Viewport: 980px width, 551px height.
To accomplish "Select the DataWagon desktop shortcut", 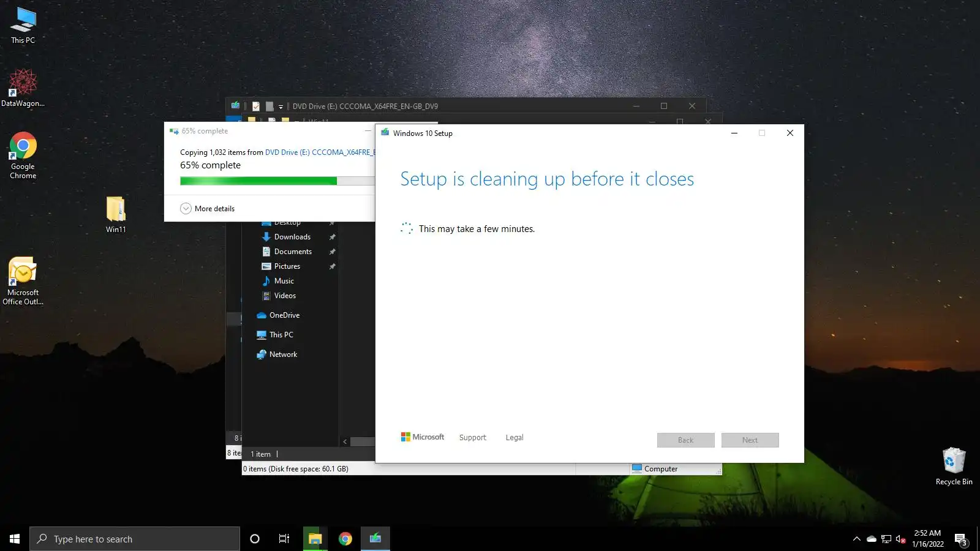I will point(23,88).
